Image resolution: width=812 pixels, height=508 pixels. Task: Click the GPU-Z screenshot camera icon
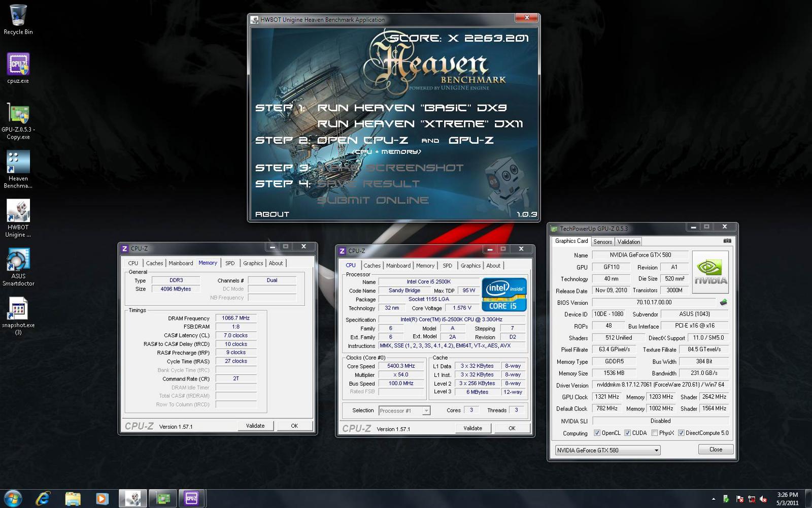click(727, 241)
